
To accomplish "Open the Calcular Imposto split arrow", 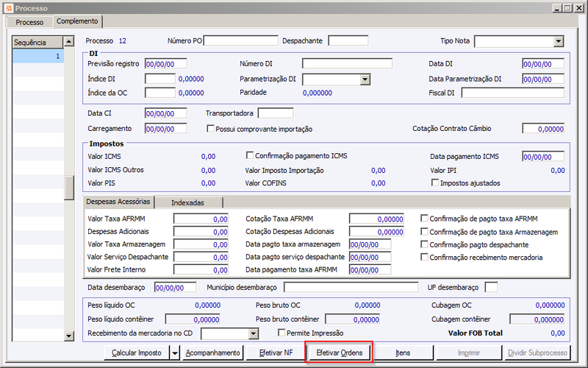I will (x=174, y=353).
